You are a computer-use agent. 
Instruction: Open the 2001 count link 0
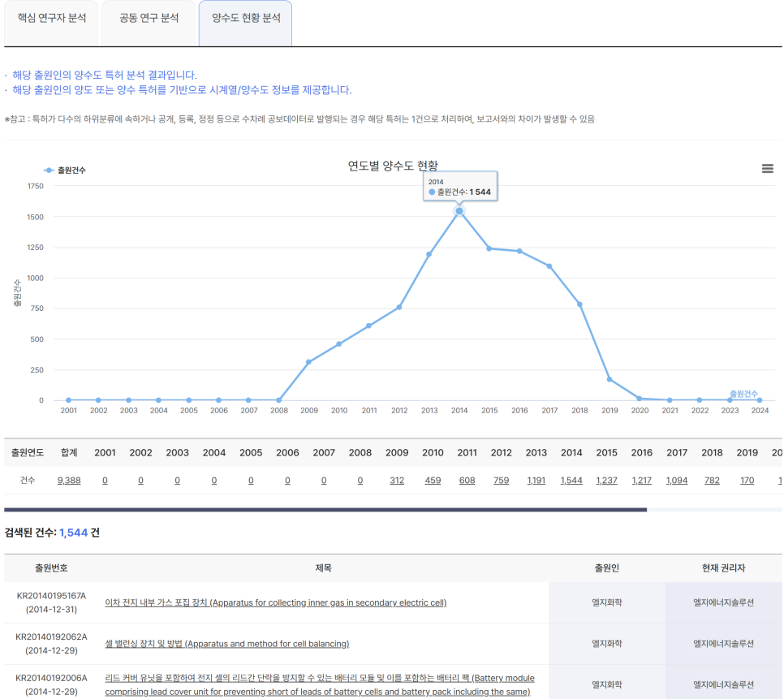click(x=105, y=481)
